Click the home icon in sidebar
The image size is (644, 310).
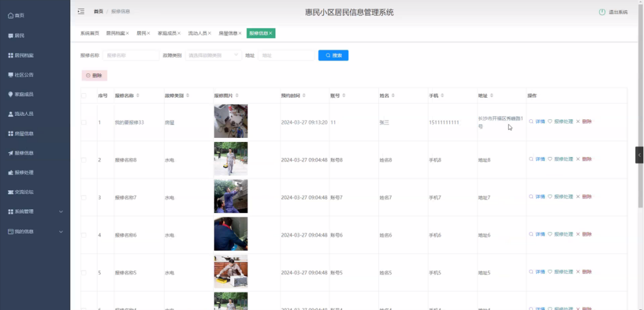coord(10,16)
